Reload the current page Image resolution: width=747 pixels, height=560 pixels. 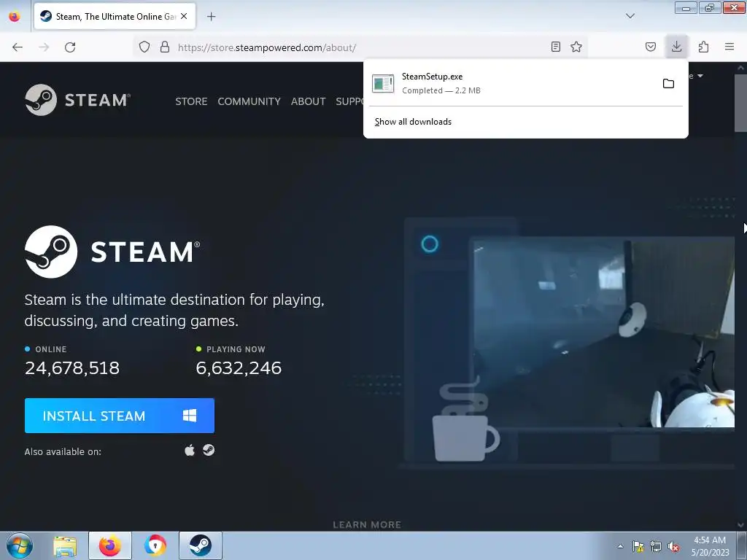pos(70,47)
